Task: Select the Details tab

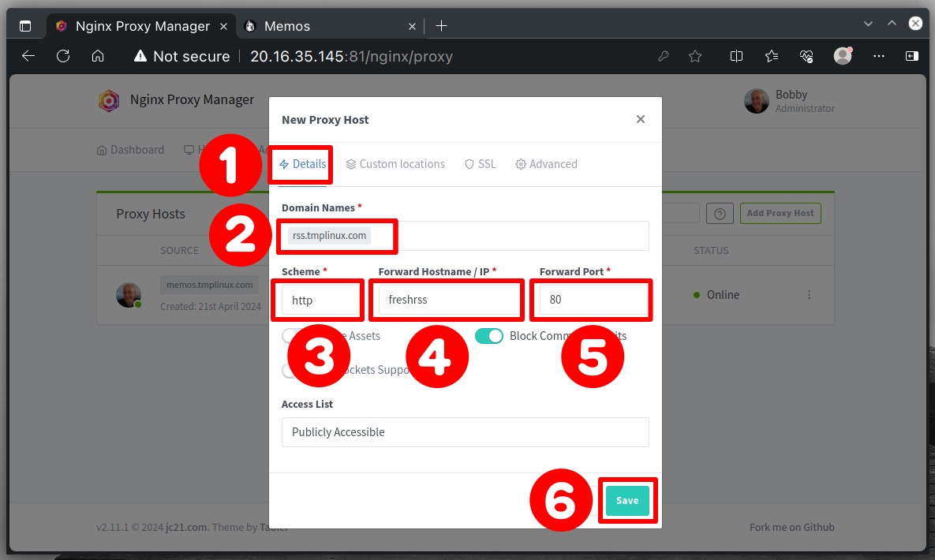Action: [302, 164]
